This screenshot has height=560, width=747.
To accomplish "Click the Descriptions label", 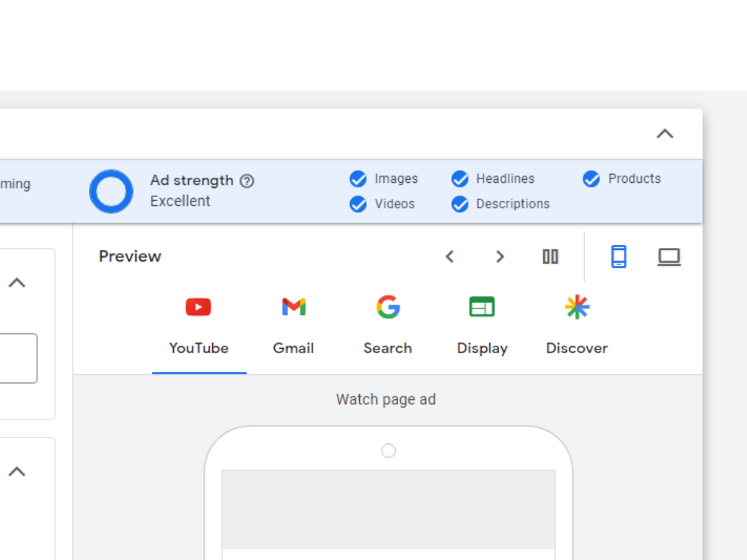I will pos(513,204).
